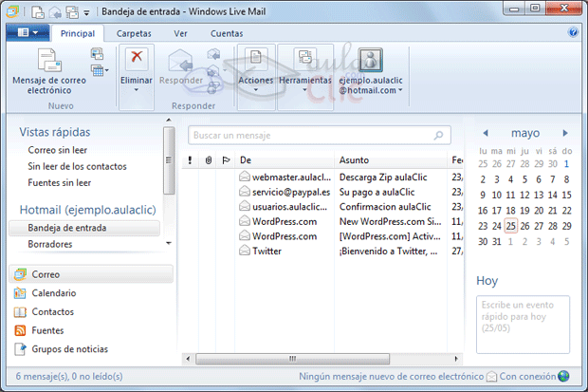Click the quick access sync icon
This screenshot has height=392, width=588.
(72, 12)
